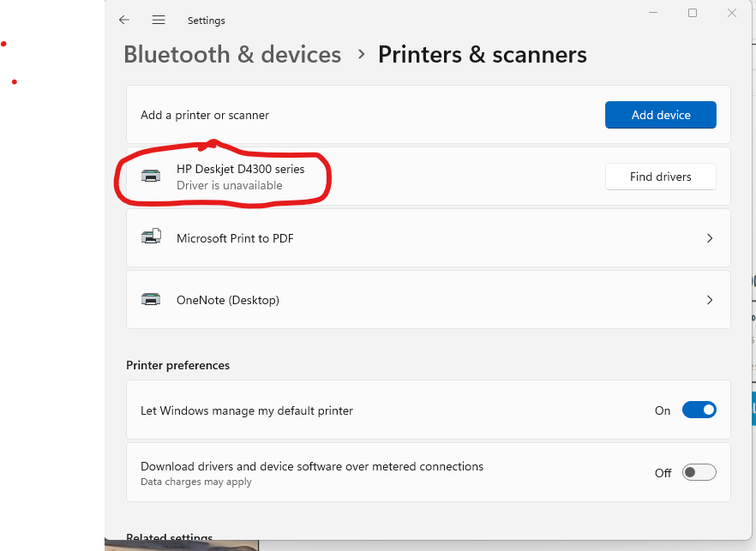Click the Printers & scanners heading

[x=482, y=54]
